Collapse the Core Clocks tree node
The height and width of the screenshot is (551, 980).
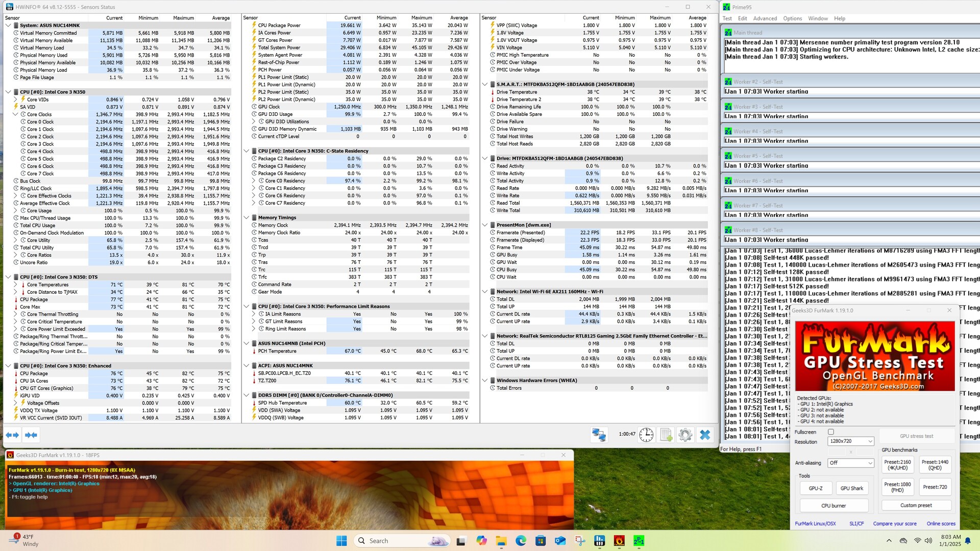(15, 114)
